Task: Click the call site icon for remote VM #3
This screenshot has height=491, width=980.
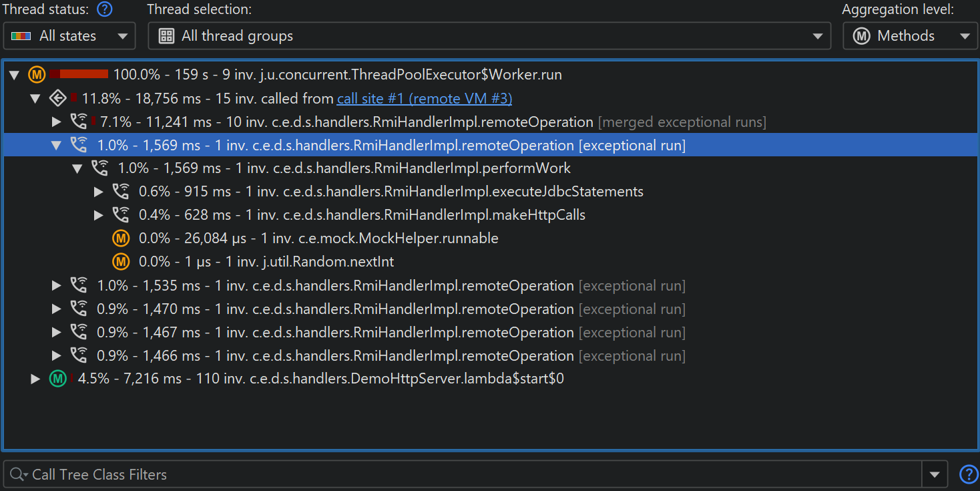Action: click(x=58, y=99)
